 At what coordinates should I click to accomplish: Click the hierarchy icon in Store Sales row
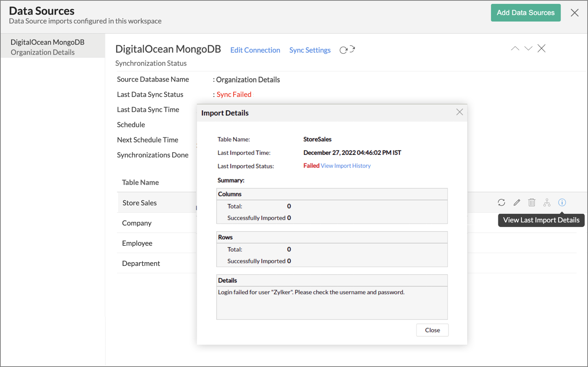(547, 203)
